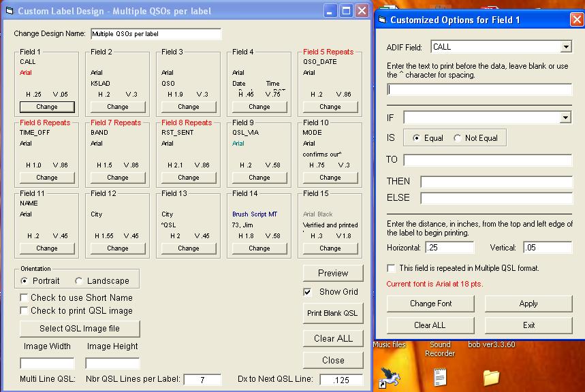
Task: Select the 'Sound Recorder' desktop label
Action: (x=440, y=349)
